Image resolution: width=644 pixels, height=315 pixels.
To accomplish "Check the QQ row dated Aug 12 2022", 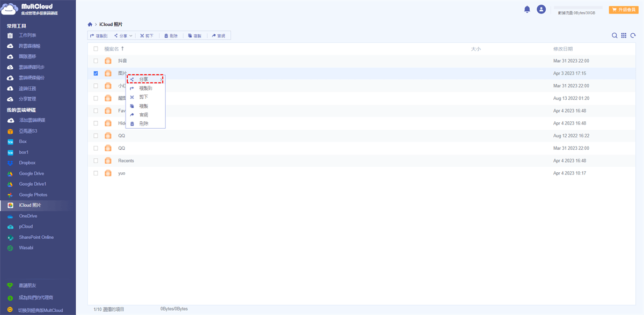I will pyautogui.click(x=96, y=136).
